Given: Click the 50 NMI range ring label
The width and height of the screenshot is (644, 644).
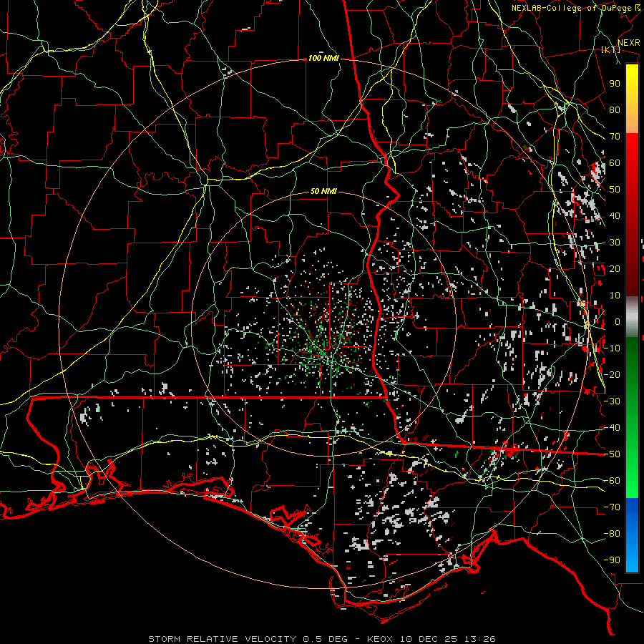Looking at the screenshot, I should (323, 191).
